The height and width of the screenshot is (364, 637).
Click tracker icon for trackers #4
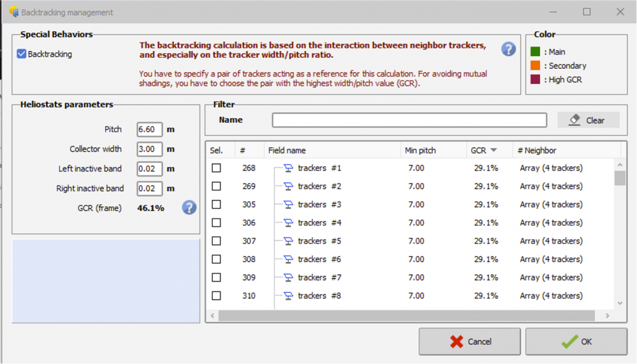[x=288, y=223]
